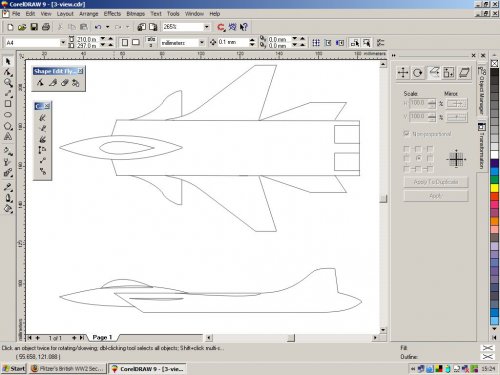Viewport: 500px width, 375px height.
Task: Open the undo history dropdown arrow
Action: (x=108, y=27)
